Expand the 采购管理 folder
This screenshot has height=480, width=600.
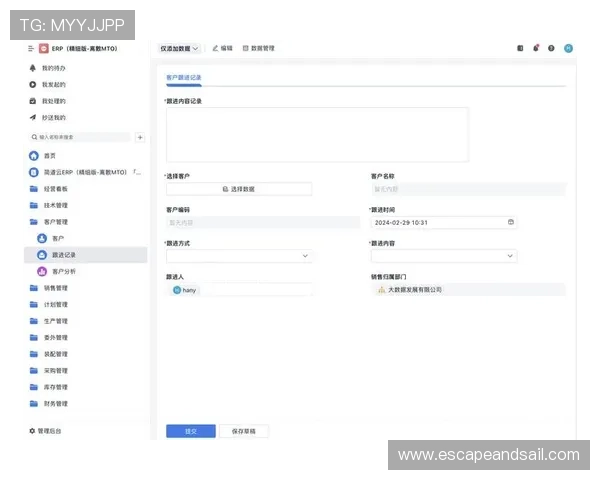pyautogui.click(x=49, y=371)
